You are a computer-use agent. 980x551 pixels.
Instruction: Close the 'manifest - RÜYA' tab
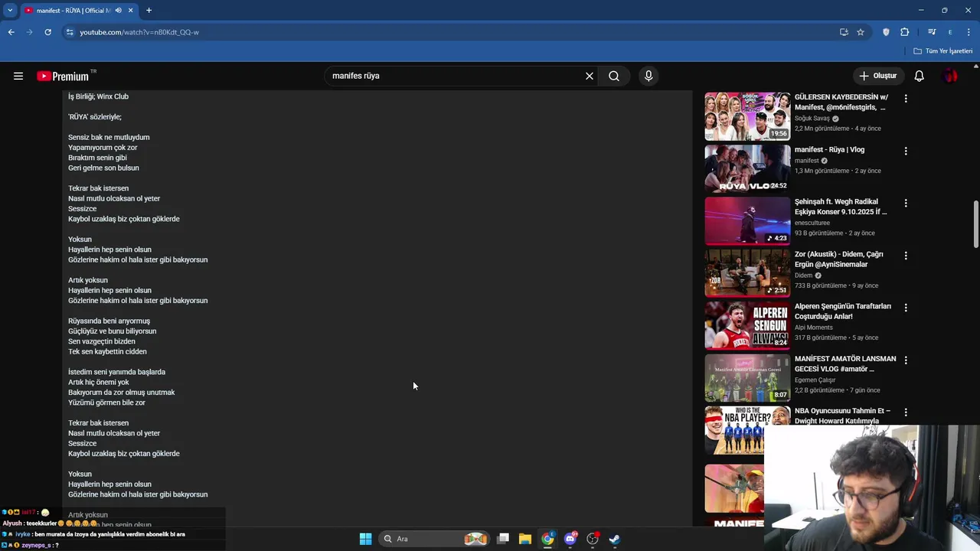[131, 11]
